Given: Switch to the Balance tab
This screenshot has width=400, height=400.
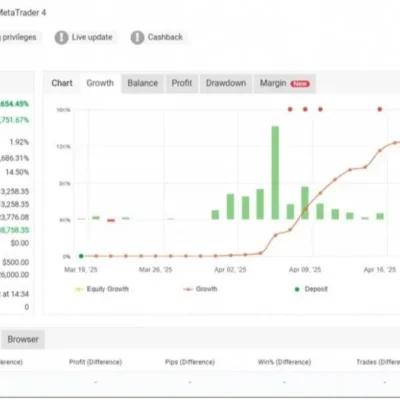Looking at the screenshot, I should tap(143, 83).
